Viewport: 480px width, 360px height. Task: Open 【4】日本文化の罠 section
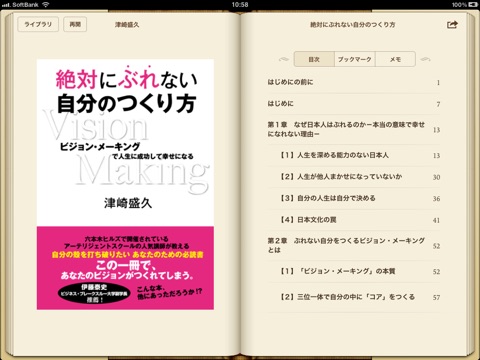coord(354,220)
